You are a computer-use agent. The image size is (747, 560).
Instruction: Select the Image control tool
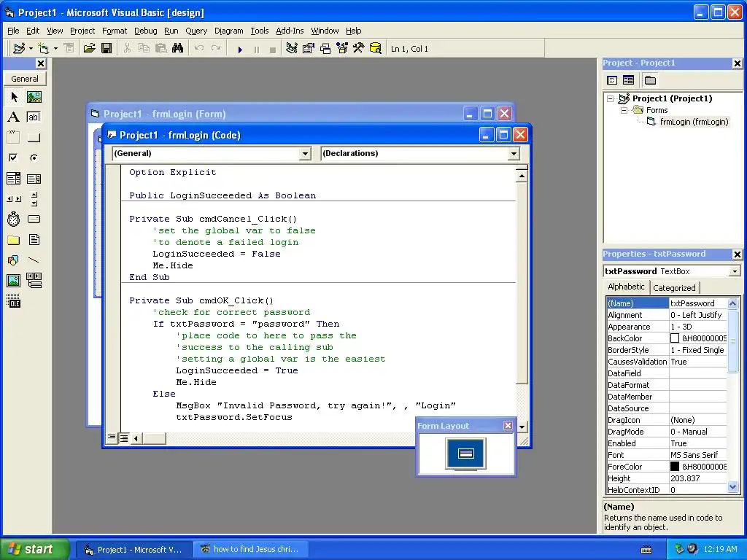tap(14, 281)
